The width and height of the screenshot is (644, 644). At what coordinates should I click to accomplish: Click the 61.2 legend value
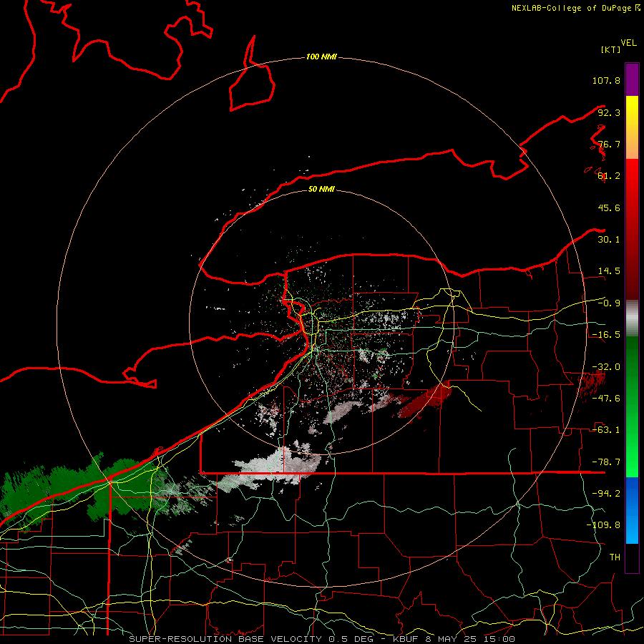(609, 176)
